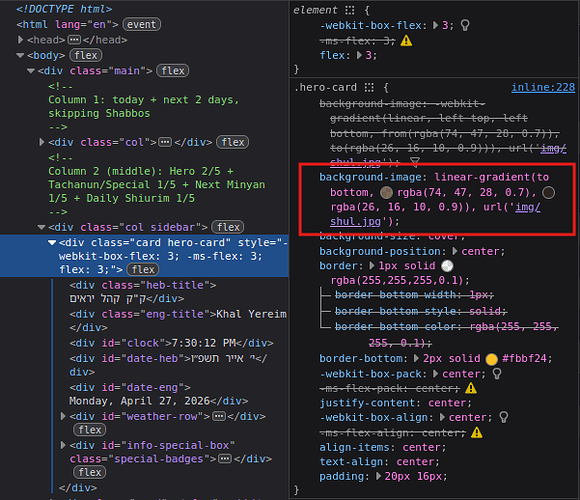The image size is (580, 500).
Task: Expand the div class col node
Action: (x=42, y=142)
